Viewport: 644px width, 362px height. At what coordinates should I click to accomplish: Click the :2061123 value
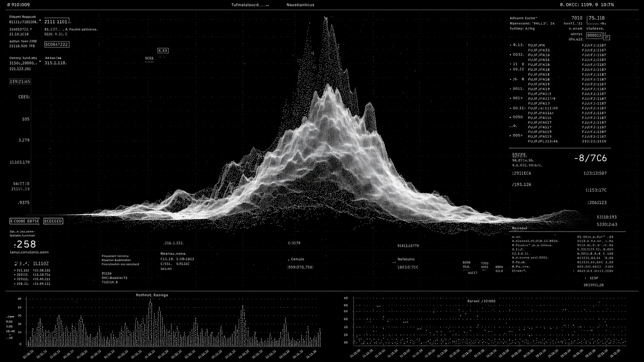[597, 203]
